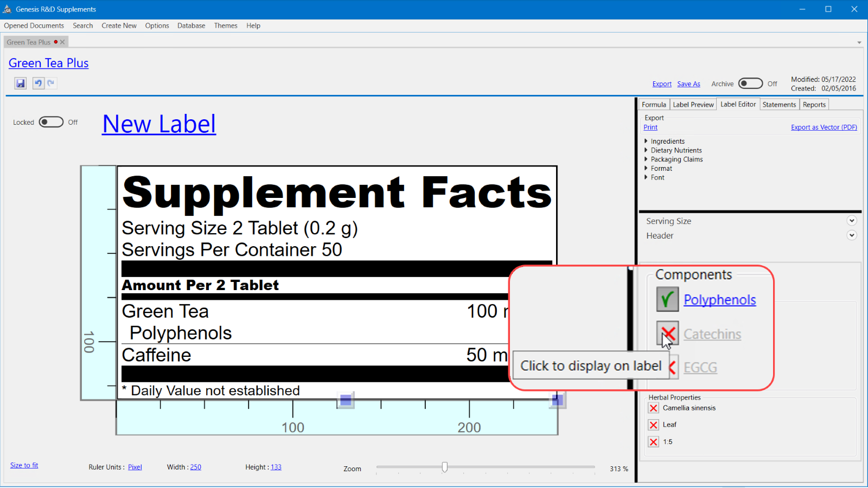Screen dimensions: 868x488
Task: Expand the Serving Size chevron
Action: tap(852, 221)
